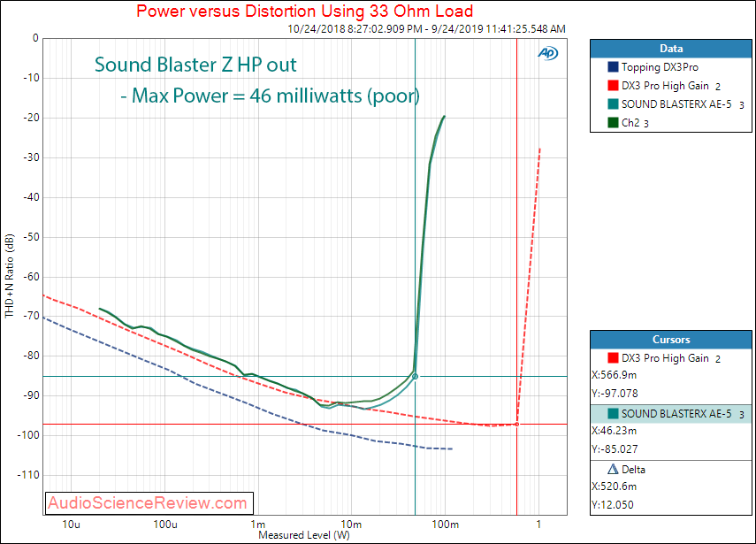The height and width of the screenshot is (544, 756).
Task: Click the 100u tick label on X axis
Action: (x=164, y=525)
